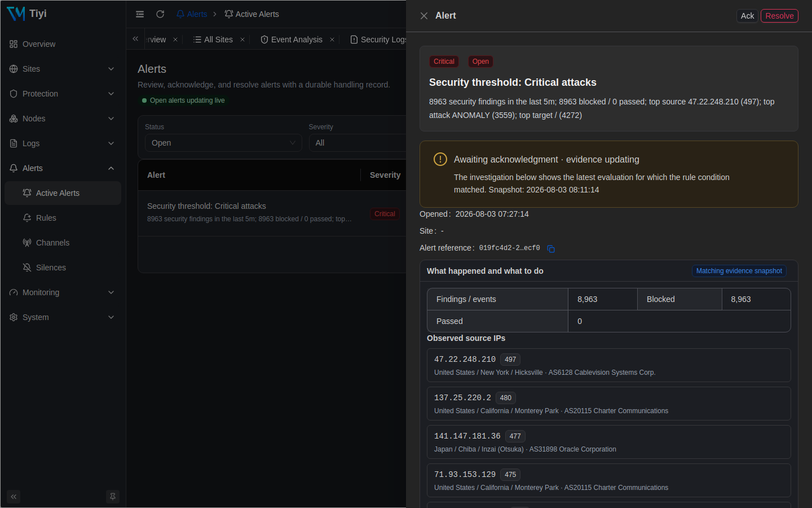Expand the Sites menu chevron
This screenshot has width=812, height=508.
point(111,69)
